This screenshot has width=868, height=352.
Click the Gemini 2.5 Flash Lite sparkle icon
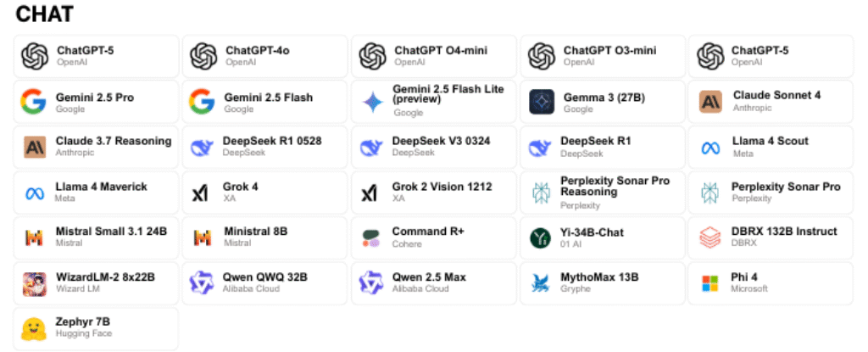click(372, 102)
